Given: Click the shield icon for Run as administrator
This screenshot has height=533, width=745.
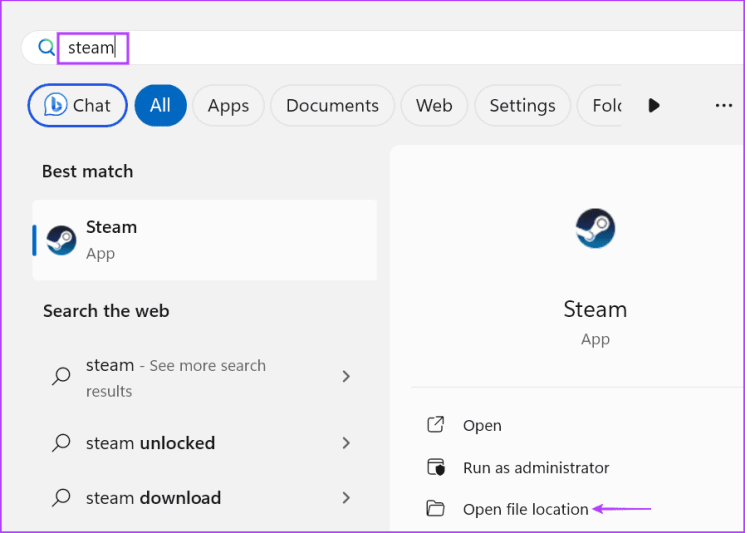Looking at the screenshot, I should (435, 467).
